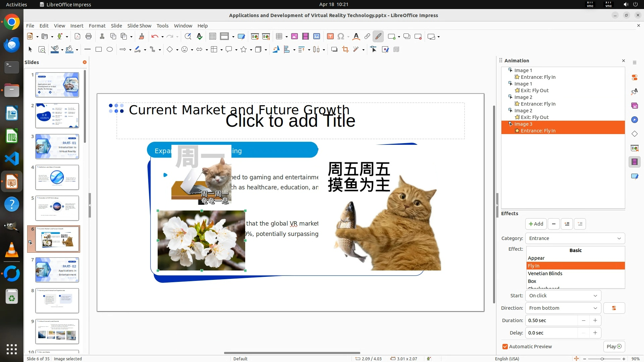The width and height of the screenshot is (644, 362).
Task: Click the zoom slider in status bar
Action: (x=602, y=359)
